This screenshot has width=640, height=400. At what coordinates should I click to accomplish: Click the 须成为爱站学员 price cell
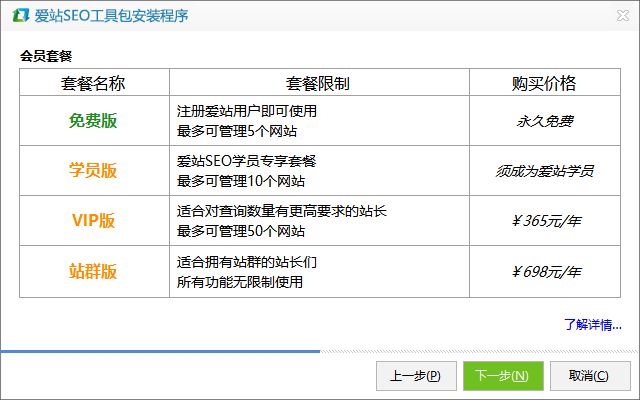[544, 171]
